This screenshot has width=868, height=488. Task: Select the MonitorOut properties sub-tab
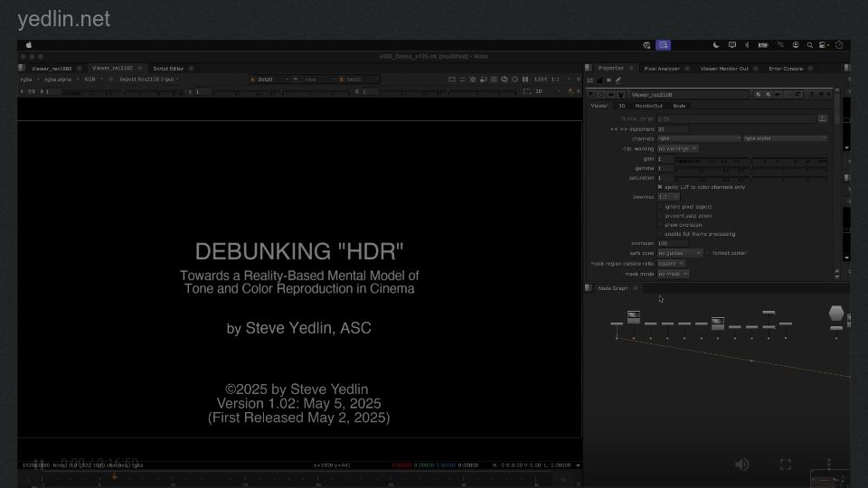(649, 106)
